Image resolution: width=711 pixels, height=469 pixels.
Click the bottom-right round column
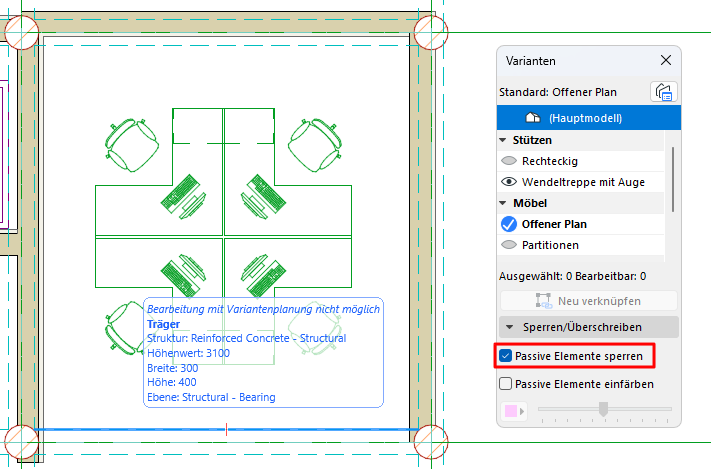(x=431, y=442)
